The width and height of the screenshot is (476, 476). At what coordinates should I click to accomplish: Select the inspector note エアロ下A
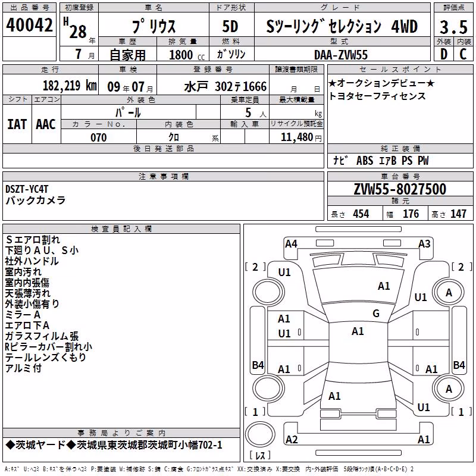click(x=27, y=325)
